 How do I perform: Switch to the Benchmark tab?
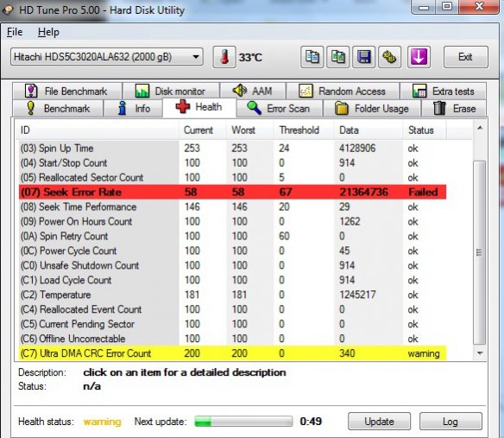click(58, 109)
